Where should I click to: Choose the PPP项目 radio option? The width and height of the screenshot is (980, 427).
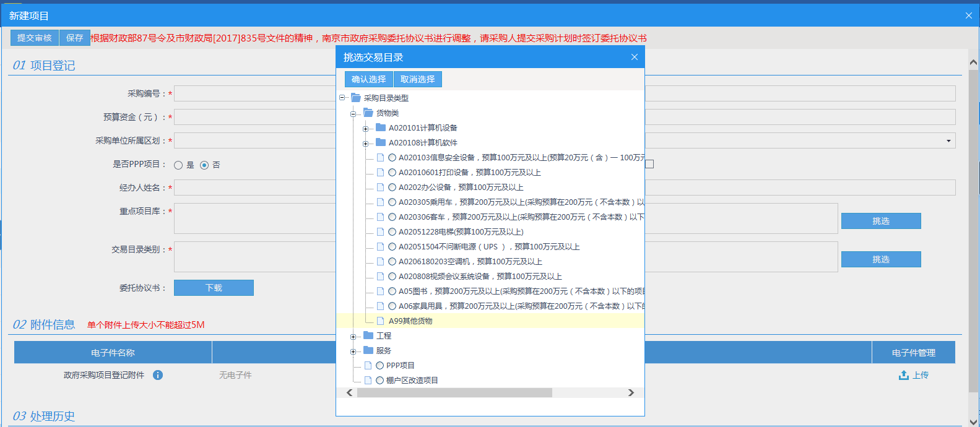(x=379, y=365)
